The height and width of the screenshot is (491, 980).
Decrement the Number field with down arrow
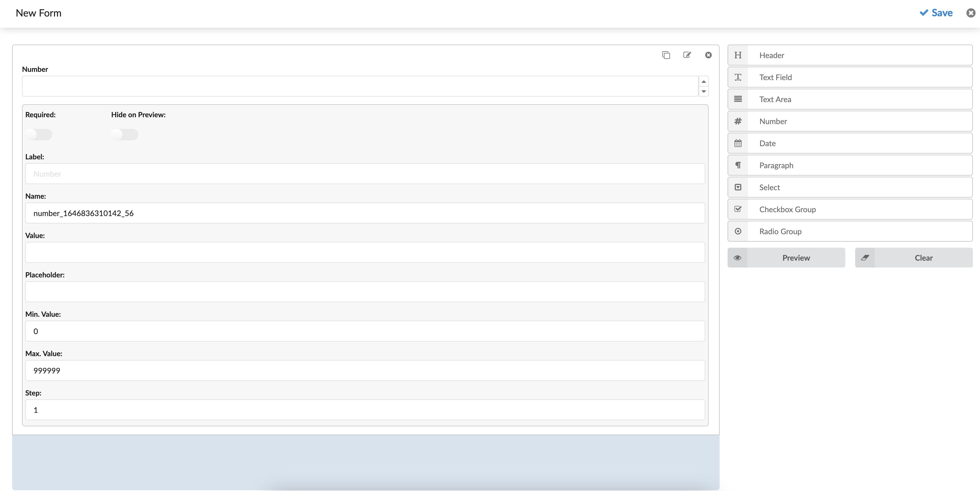pos(704,91)
